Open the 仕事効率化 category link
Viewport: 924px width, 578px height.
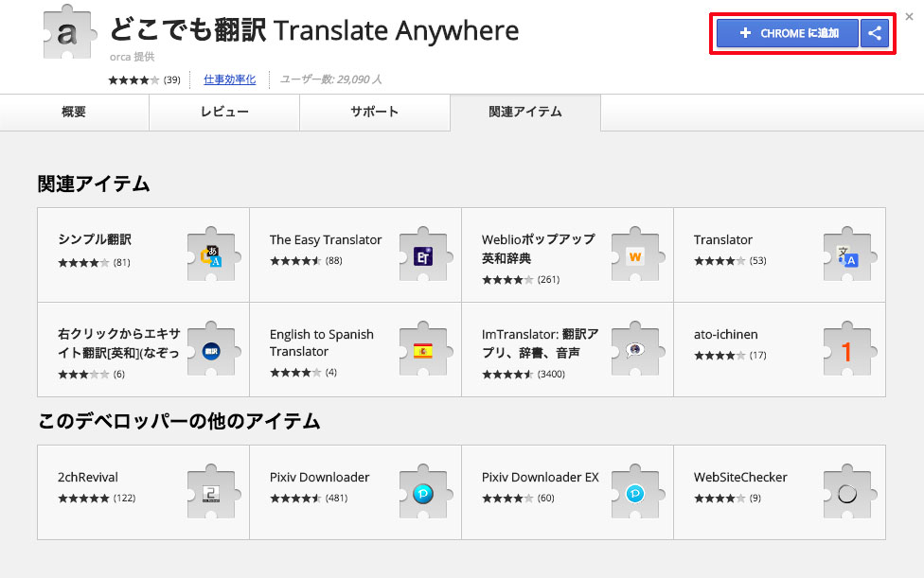pos(230,79)
